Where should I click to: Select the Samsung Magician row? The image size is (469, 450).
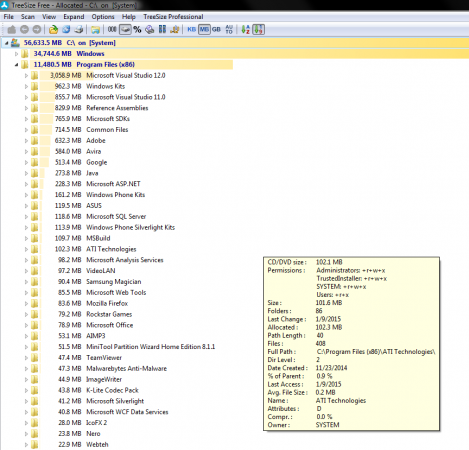click(x=91, y=282)
